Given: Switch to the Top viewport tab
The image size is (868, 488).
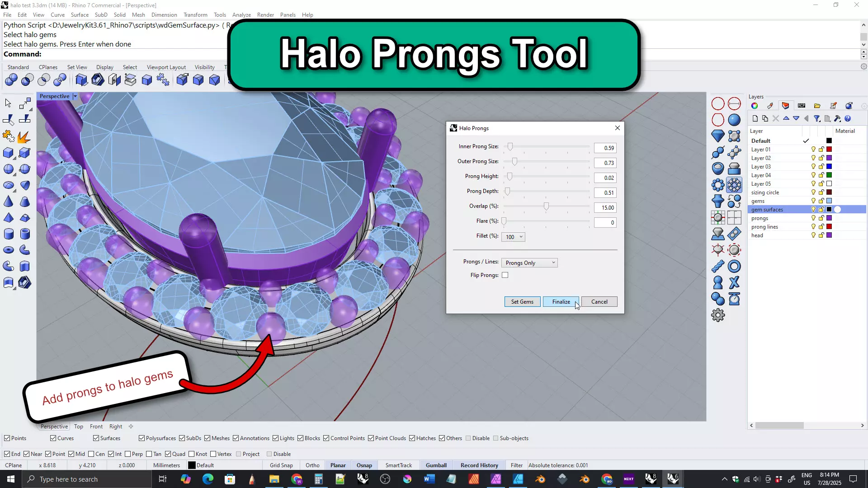Looking at the screenshot, I should pos(78,427).
